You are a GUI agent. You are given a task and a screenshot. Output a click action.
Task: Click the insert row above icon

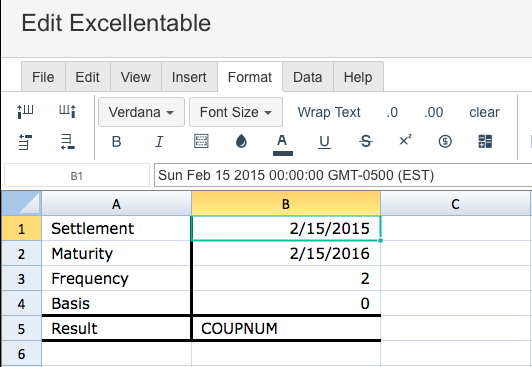[x=25, y=141]
